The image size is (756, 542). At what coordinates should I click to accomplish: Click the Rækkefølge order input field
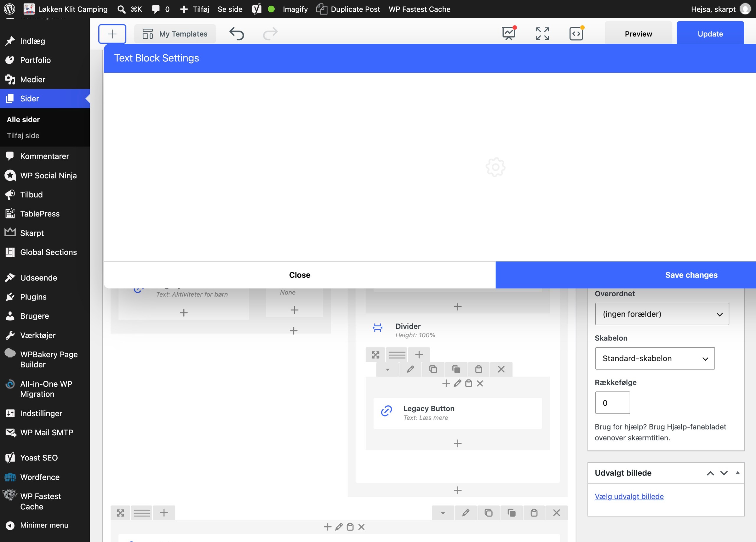click(612, 403)
